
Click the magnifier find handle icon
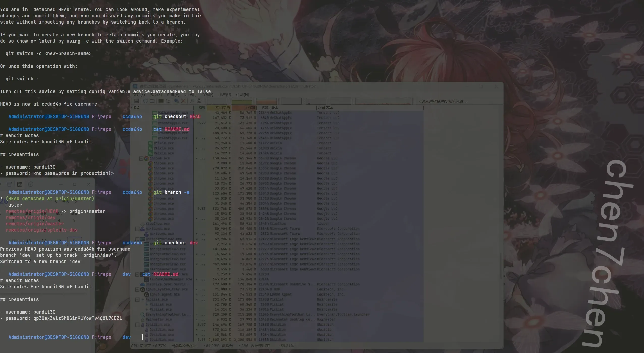(192, 101)
